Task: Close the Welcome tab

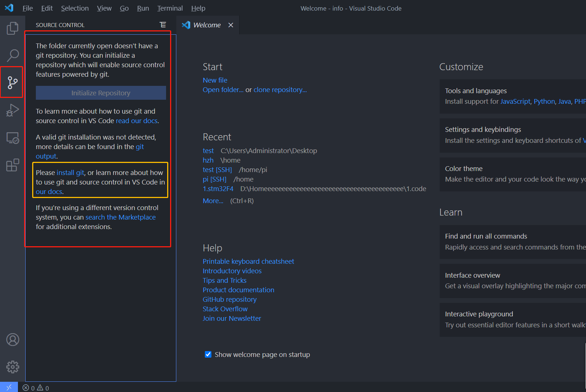Action: pyautogui.click(x=230, y=25)
